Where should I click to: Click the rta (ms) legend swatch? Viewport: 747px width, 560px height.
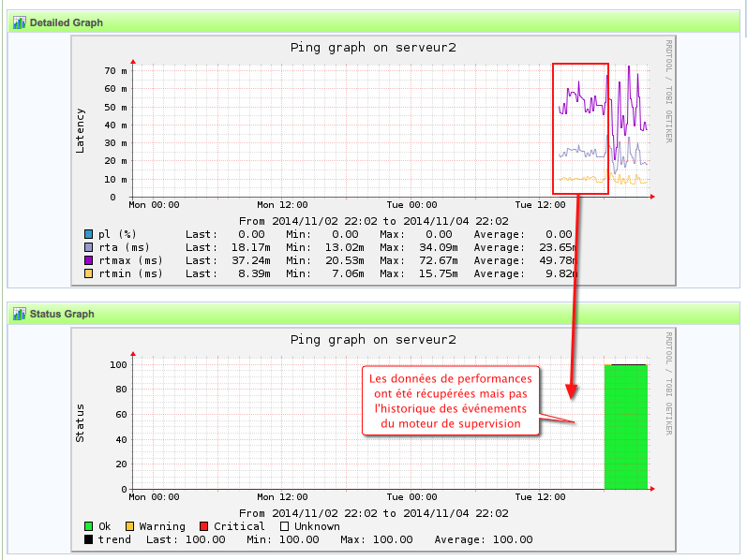88,247
